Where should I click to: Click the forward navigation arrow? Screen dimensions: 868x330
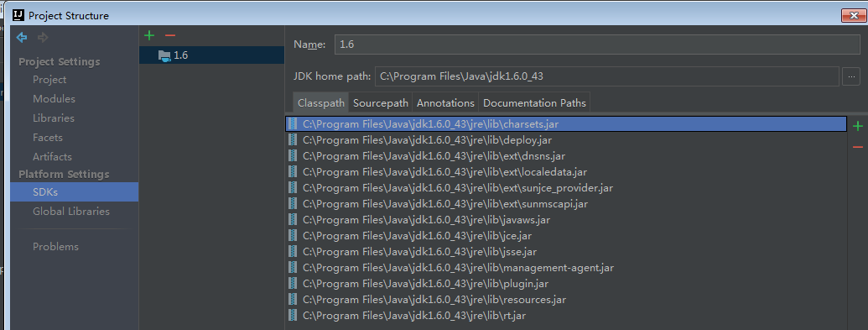click(43, 38)
